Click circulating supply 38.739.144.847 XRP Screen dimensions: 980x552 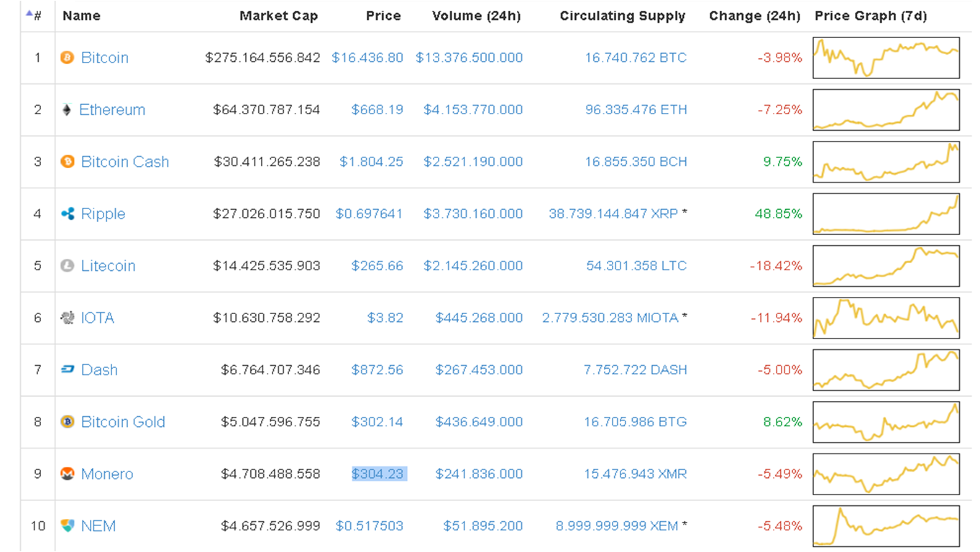[613, 213]
